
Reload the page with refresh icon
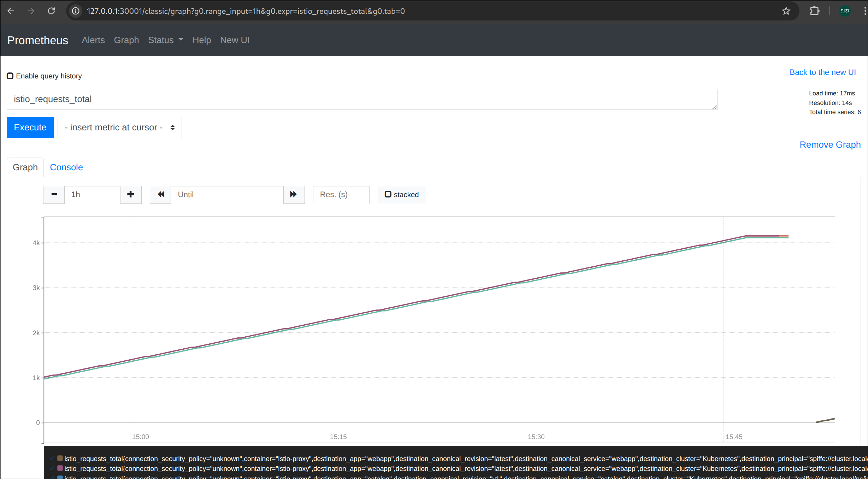click(52, 11)
